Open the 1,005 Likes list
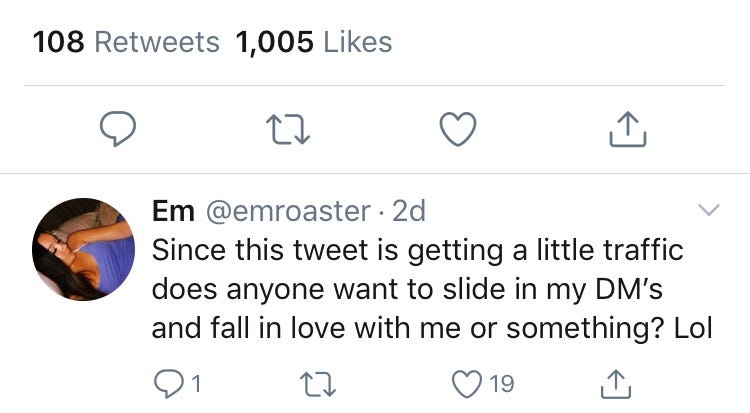This screenshot has width=750, height=413. pyautogui.click(x=314, y=42)
